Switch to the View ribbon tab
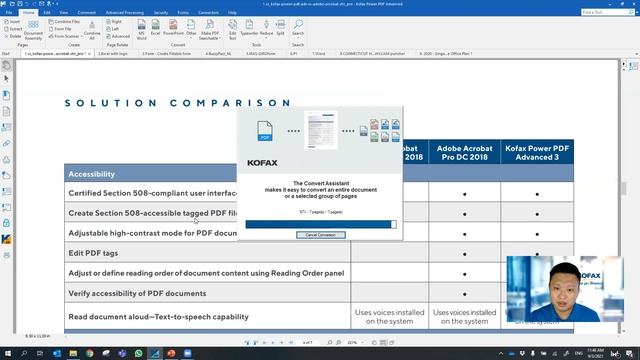This screenshot has height=360, width=640. pos(64,13)
